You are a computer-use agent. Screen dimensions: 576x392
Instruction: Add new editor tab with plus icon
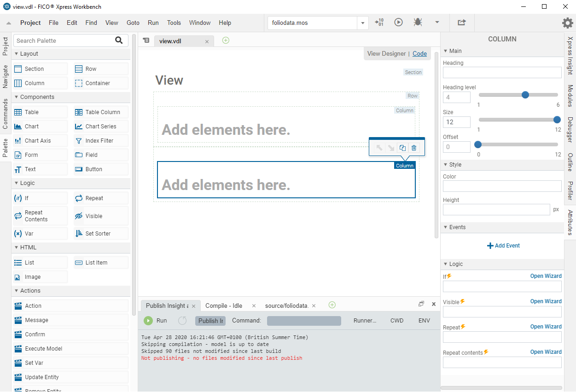(x=226, y=40)
